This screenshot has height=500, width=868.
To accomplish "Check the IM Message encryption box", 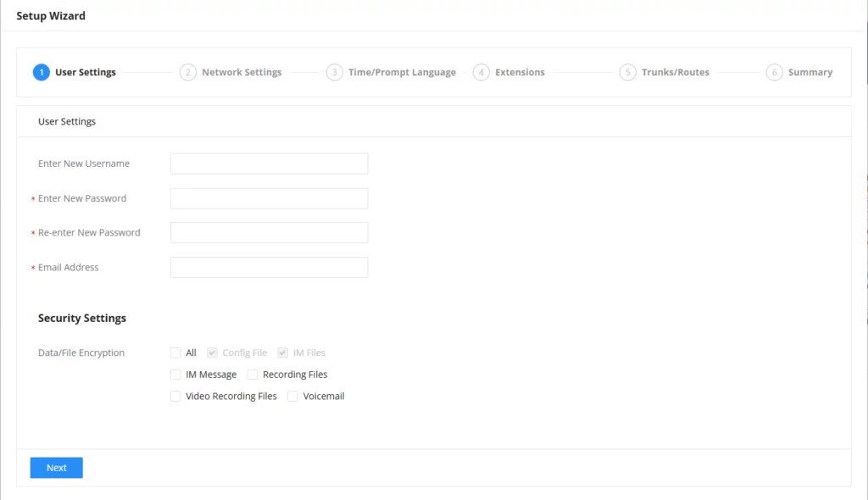I will (175, 375).
